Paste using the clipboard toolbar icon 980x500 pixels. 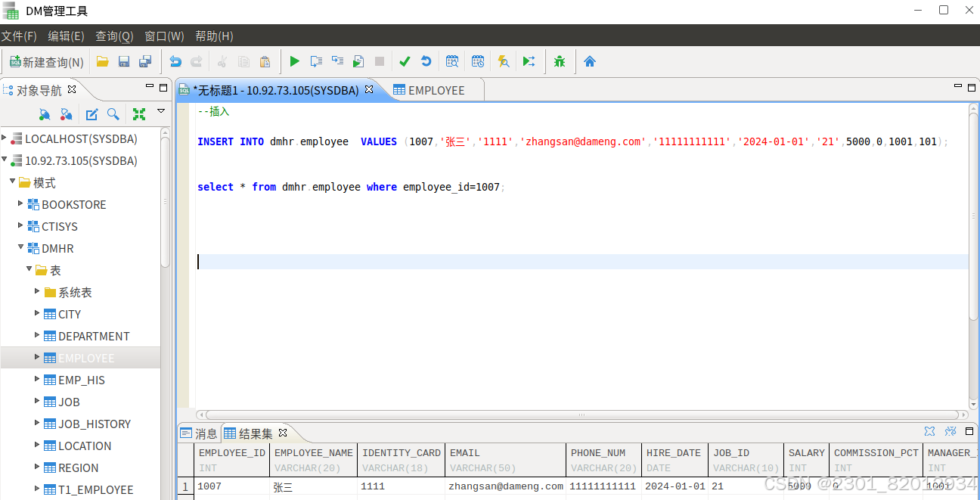[x=265, y=62]
